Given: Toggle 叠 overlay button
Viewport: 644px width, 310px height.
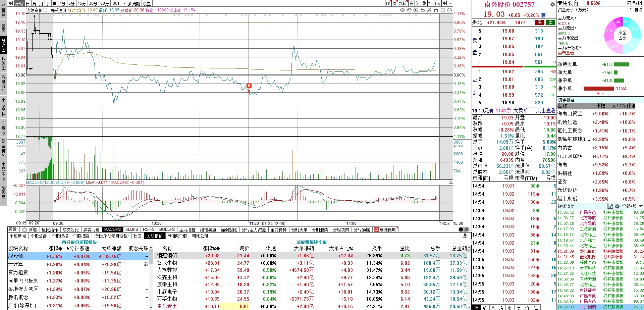Looking at the screenshot, I should point(424,3).
